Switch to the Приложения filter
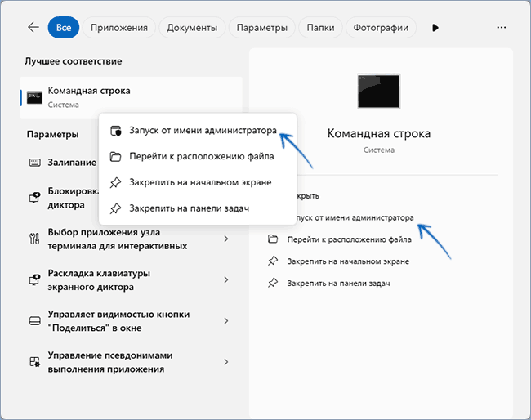 coord(119,28)
